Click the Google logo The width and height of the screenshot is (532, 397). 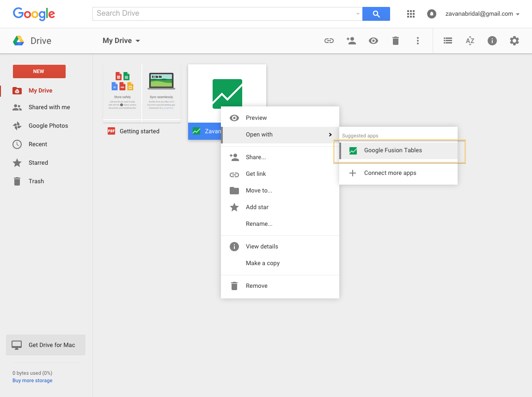[34, 14]
